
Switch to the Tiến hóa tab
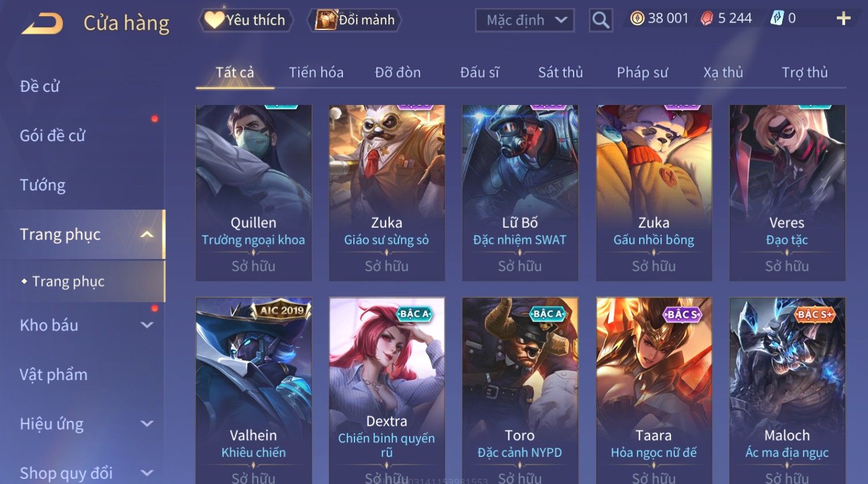click(316, 72)
